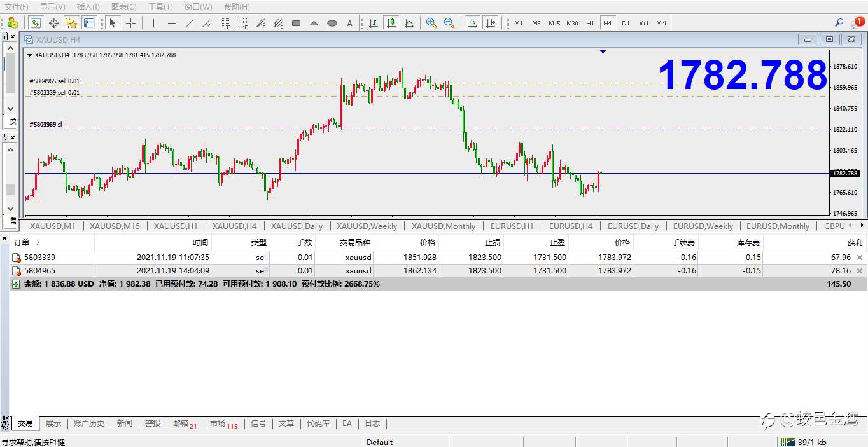Viewport: 868px width, 447px height.
Task: Zoom in on the chart
Action: (431, 23)
